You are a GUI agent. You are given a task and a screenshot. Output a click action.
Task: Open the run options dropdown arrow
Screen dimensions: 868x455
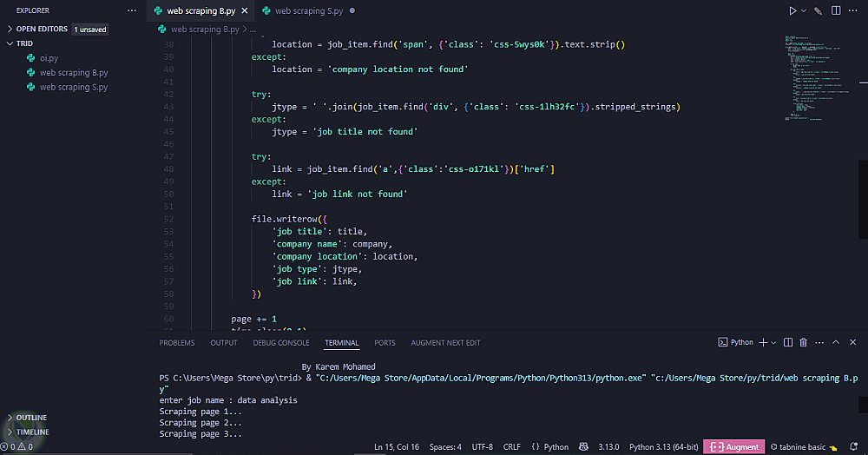(x=804, y=10)
